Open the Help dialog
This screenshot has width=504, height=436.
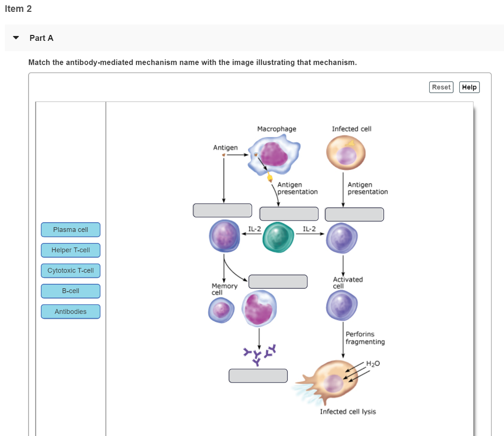tap(469, 87)
